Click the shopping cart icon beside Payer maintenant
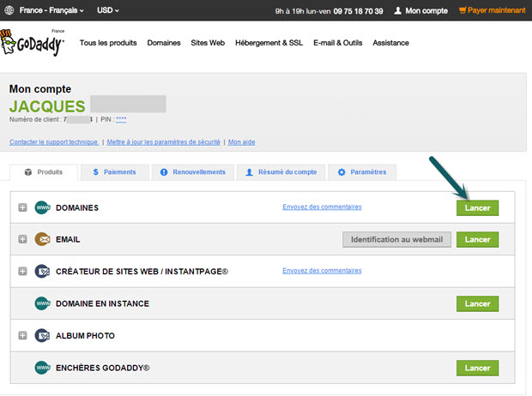Screen dimensions: 532x396 click(462, 10)
